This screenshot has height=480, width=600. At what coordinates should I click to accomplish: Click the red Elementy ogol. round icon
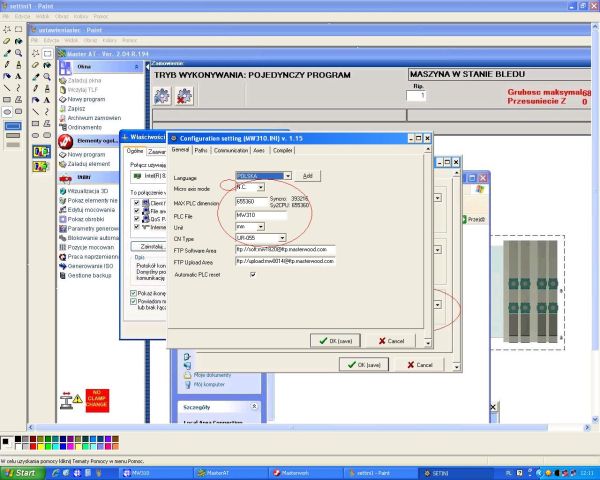pos(65,141)
